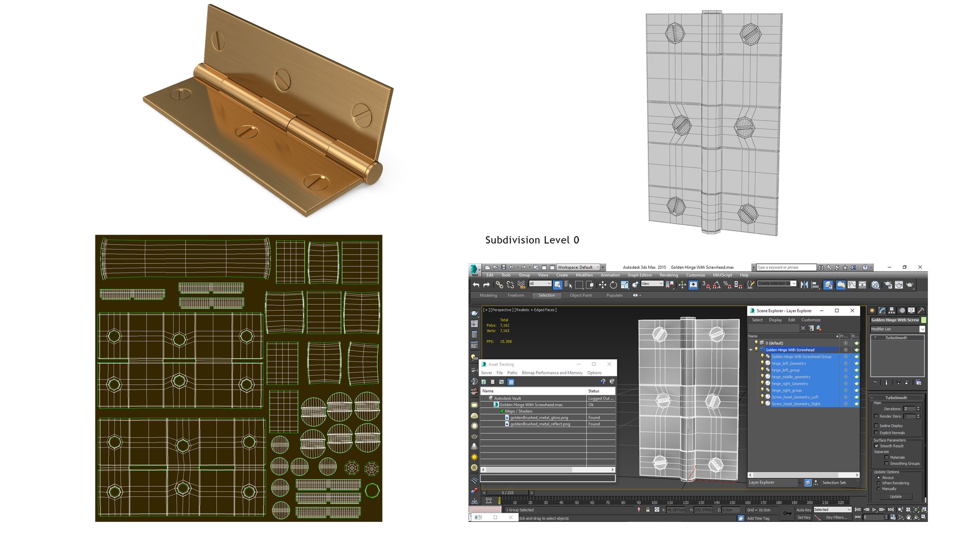Switch to the Hierarchy command panel tab
This screenshot has width=980, height=551.
(892, 310)
